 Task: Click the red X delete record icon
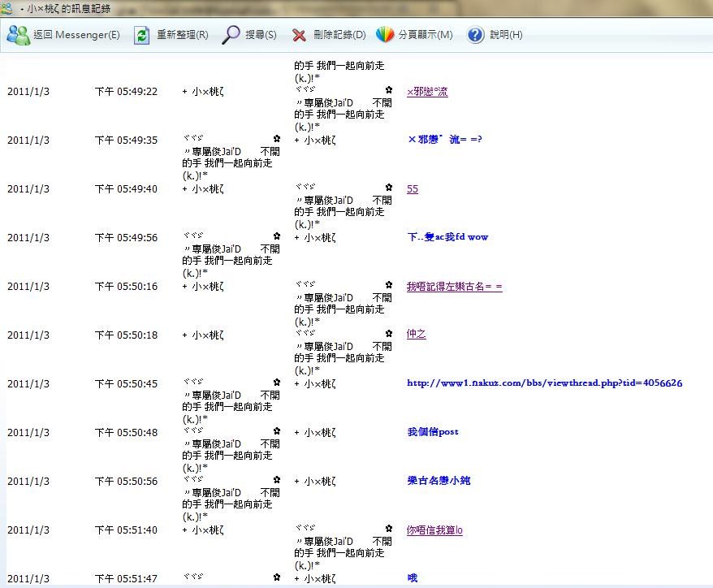(x=299, y=35)
